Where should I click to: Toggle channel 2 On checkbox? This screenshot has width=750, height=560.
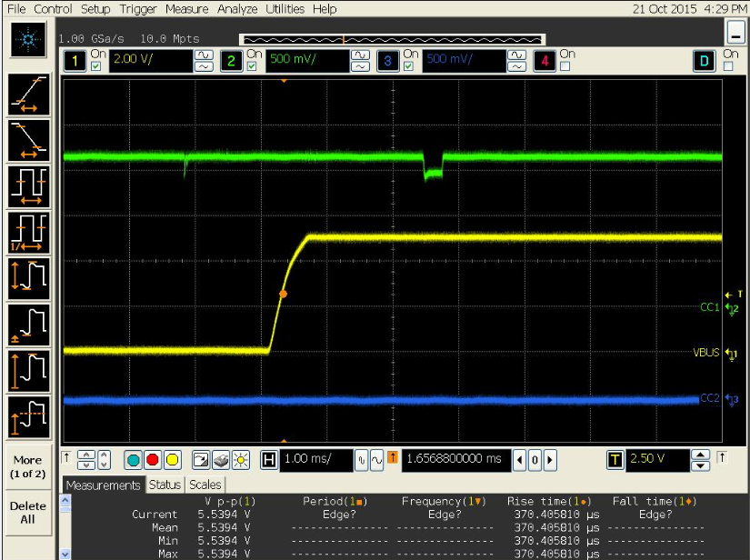click(x=252, y=66)
